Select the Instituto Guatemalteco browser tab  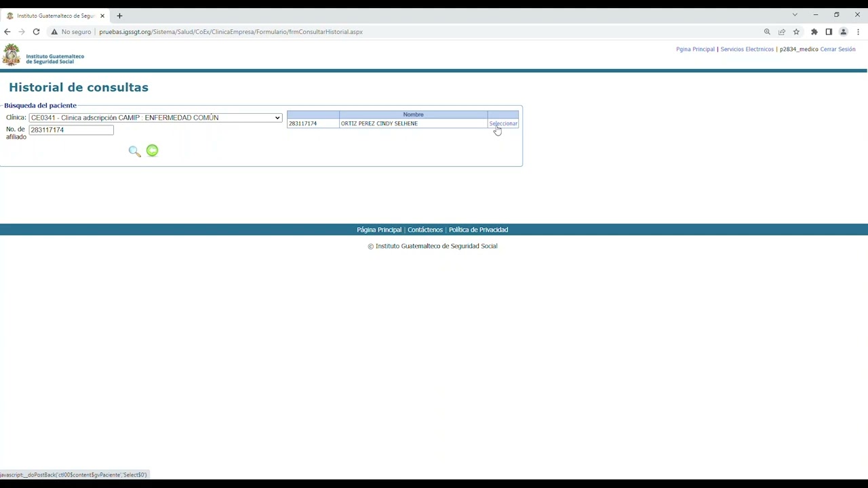pos(57,16)
